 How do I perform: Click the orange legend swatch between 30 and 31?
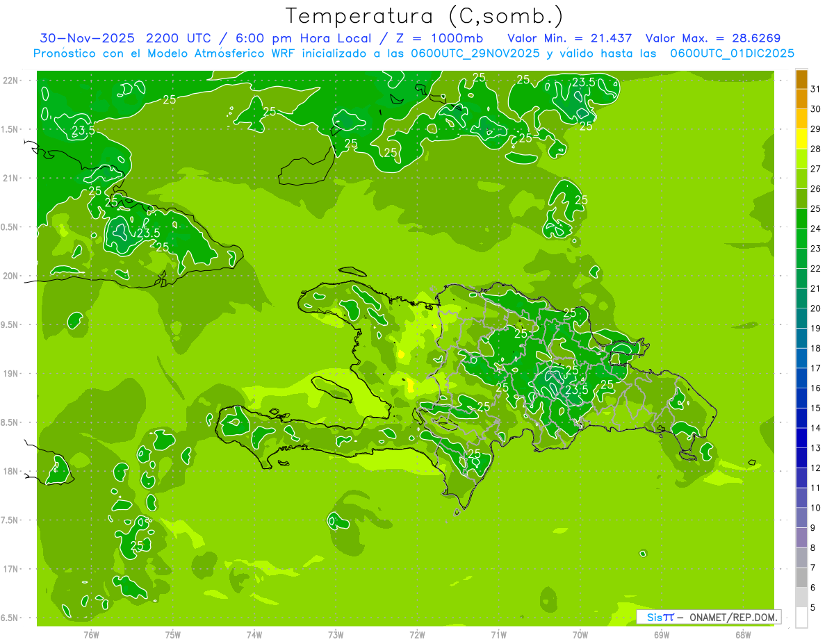801,99
